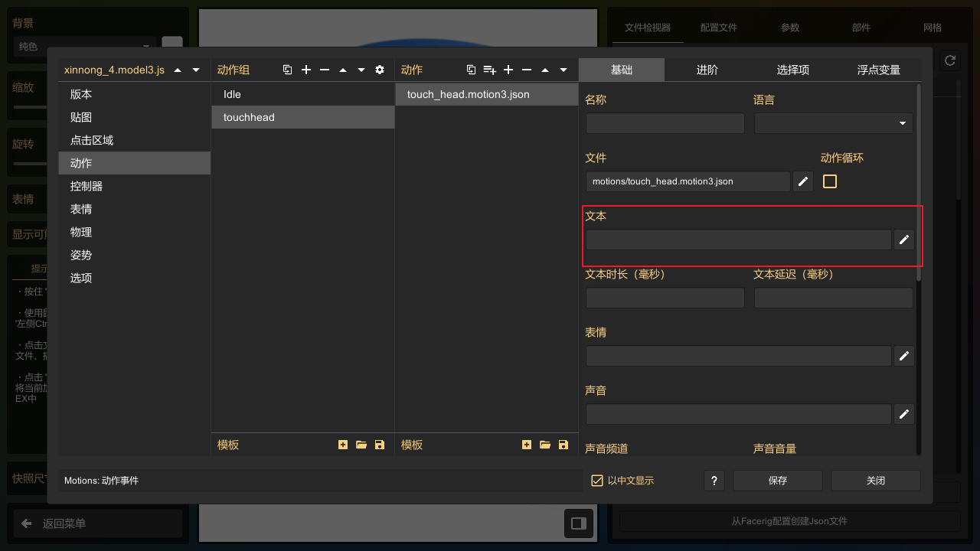Switch to the 进阶 tab
This screenshot has width=980, height=551.
[707, 70]
